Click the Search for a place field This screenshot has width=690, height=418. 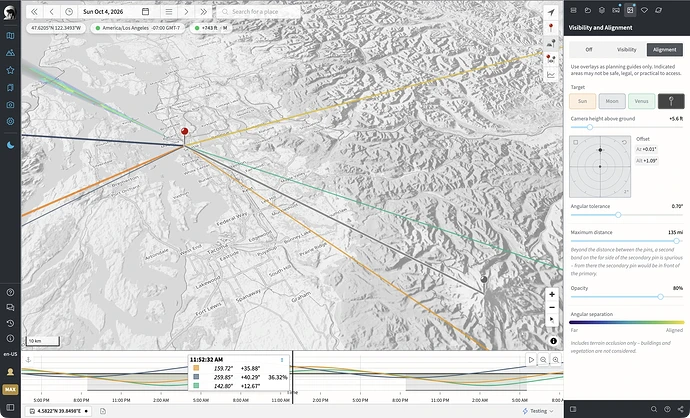pyautogui.click(x=258, y=12)
